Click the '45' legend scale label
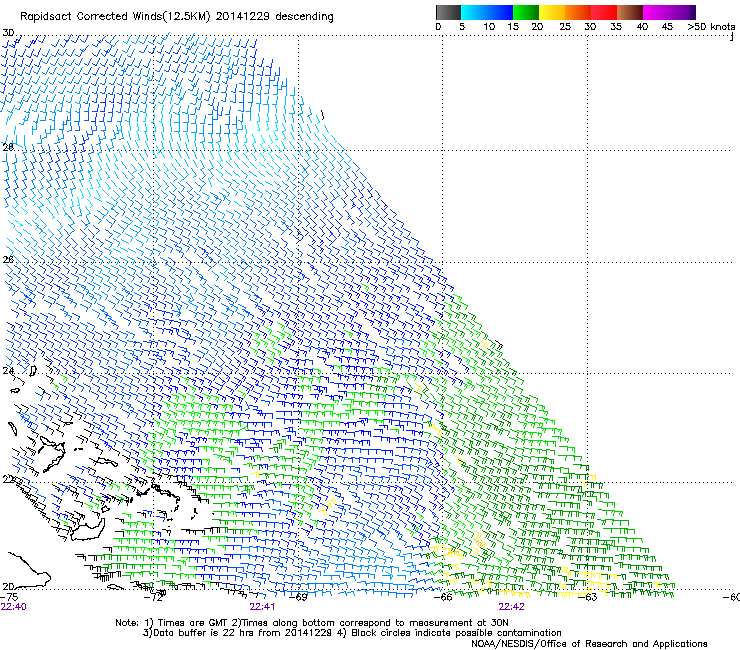This screenshot has height=650, width=740. coord(667,27)
